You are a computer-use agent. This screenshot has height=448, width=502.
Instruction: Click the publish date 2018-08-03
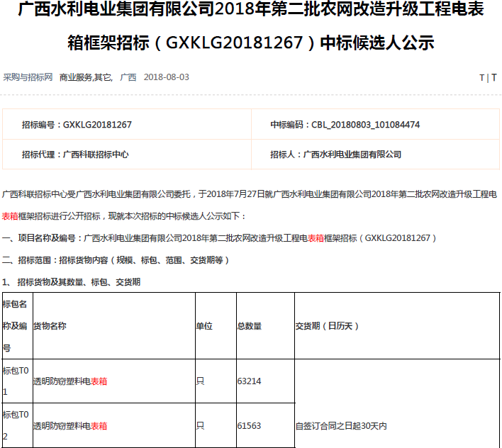(x=166, y=77)
